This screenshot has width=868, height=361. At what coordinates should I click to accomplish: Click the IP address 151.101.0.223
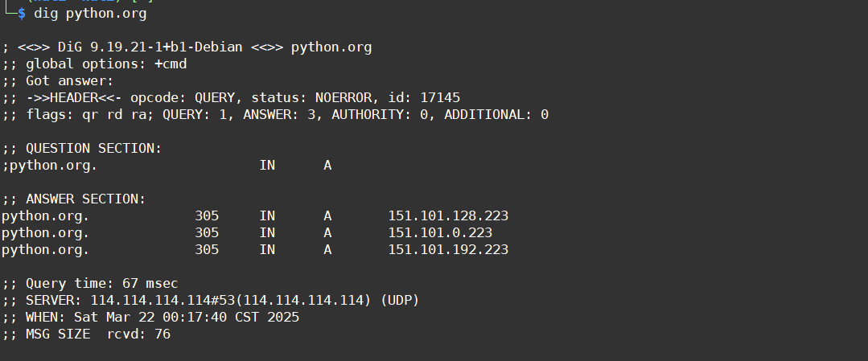pyautogui.click(x=440, y=233)
